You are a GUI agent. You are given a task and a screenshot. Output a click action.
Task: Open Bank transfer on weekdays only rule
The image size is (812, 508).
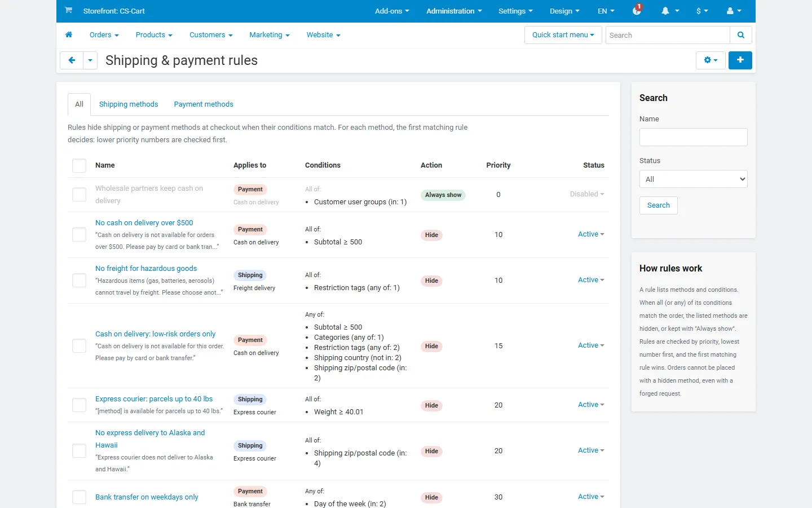coord(147,497)
